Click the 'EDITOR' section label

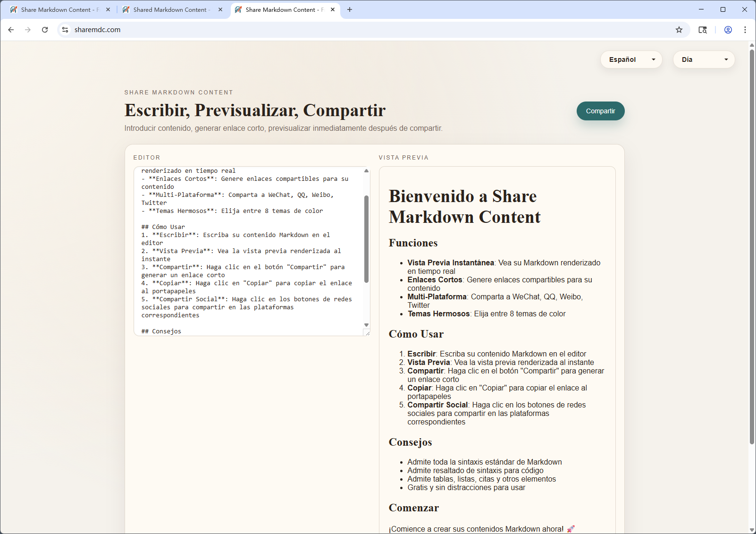[147, 158]
